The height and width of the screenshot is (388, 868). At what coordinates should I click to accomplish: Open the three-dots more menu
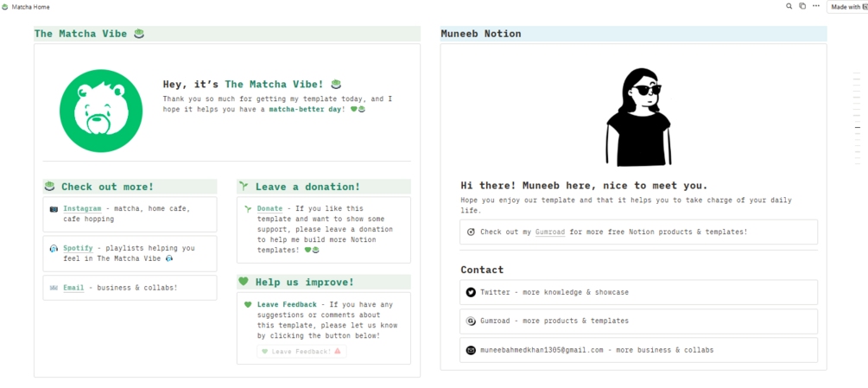(816, 6)
